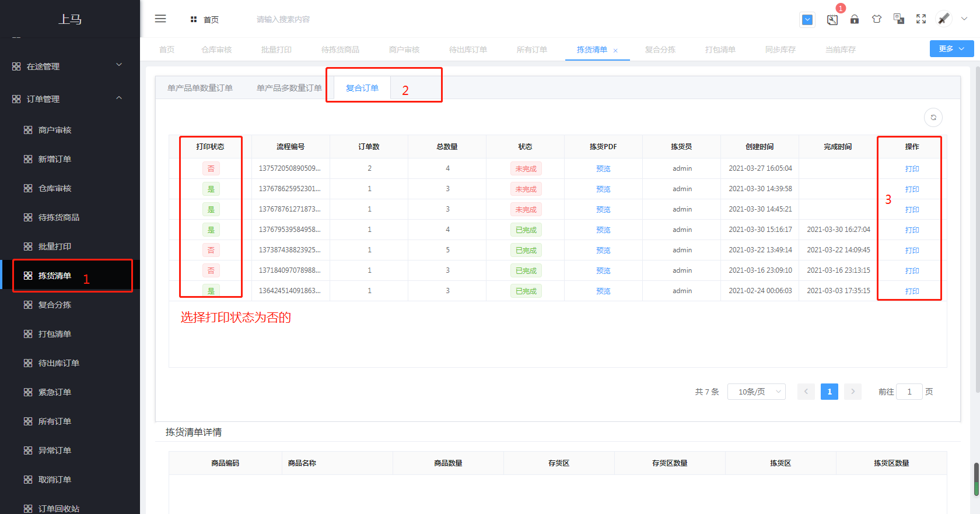Select the 单产品多数量订单 sub-tab
Screen dimensions: 980x514
289,88
